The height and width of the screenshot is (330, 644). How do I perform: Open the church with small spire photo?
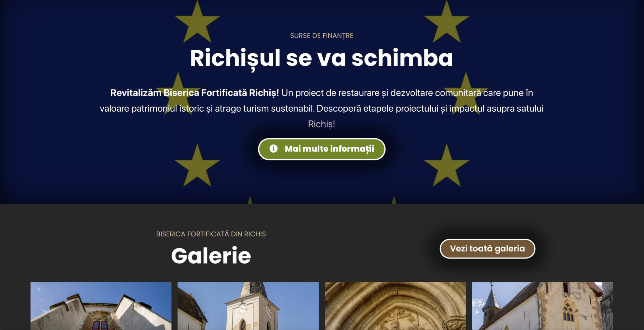tap(542, 306)
